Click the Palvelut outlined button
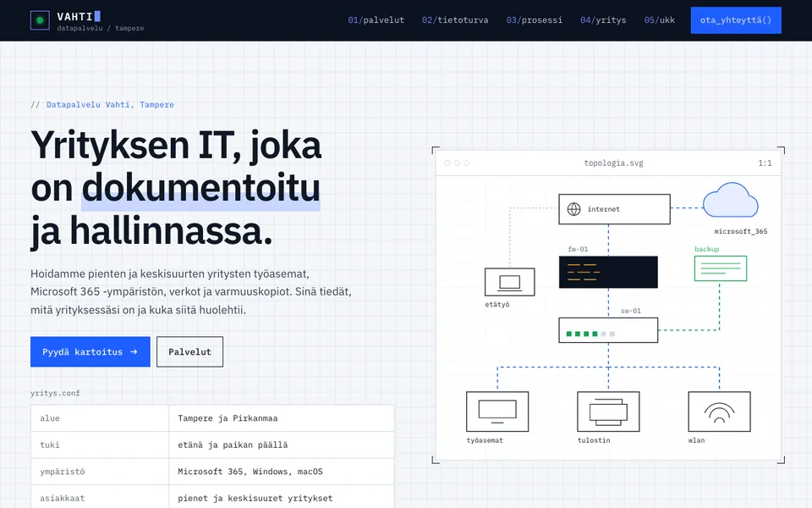This screenshot has width=812, height=508. (x=189, y=352)
